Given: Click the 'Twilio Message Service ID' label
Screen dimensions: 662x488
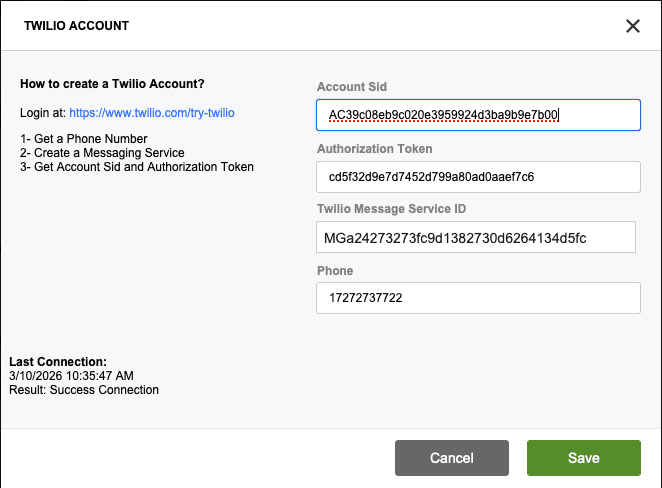Looking at the screenshot, I should (x=391, y=209).
